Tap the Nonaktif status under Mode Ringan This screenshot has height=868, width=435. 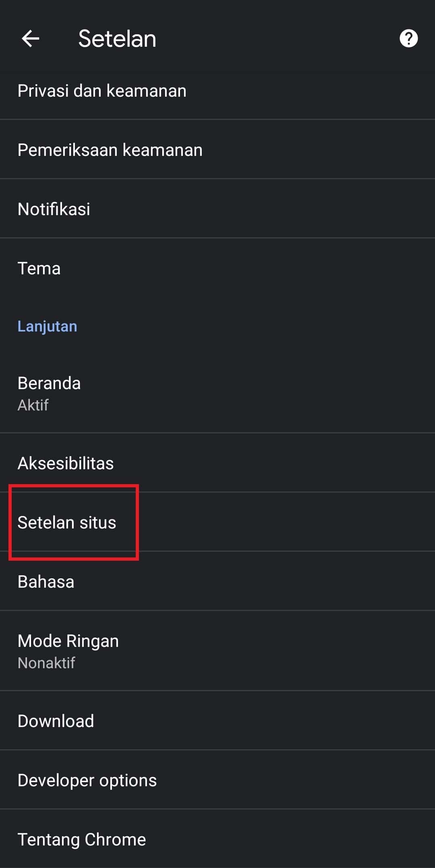tap(46, 663)
